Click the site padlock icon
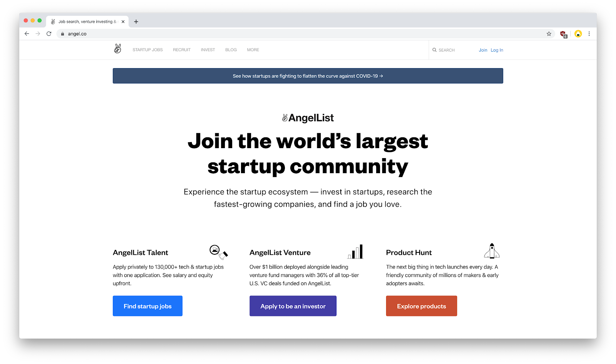 [x=62, y=34]
